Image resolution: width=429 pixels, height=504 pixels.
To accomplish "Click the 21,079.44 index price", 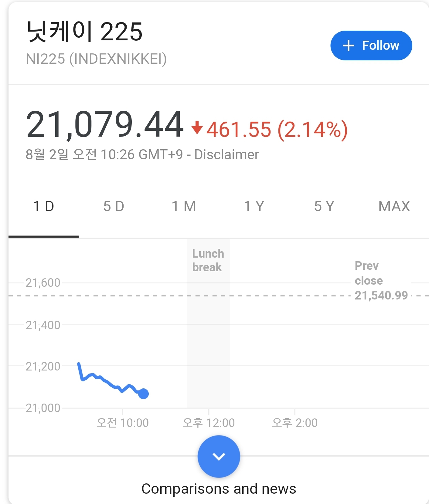I will coord(105,124).
